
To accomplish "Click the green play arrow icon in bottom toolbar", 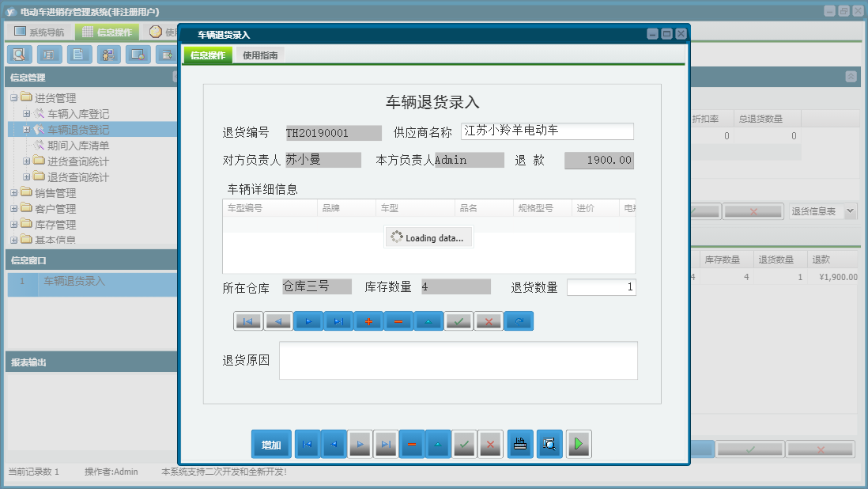I will [579, 444].
